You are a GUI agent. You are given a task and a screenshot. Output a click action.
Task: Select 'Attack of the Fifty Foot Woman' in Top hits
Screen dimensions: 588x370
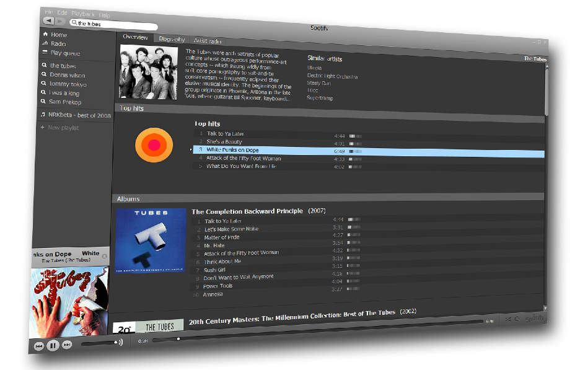[244, 159]
